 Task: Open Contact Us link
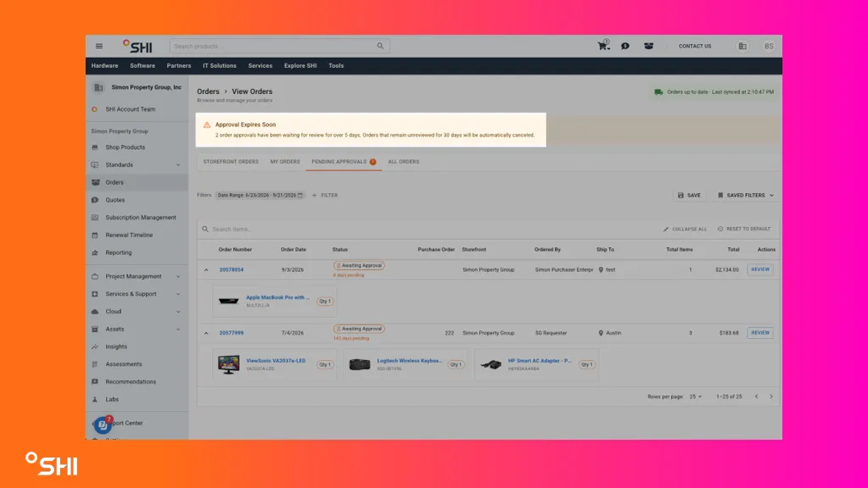click(695, 47)
